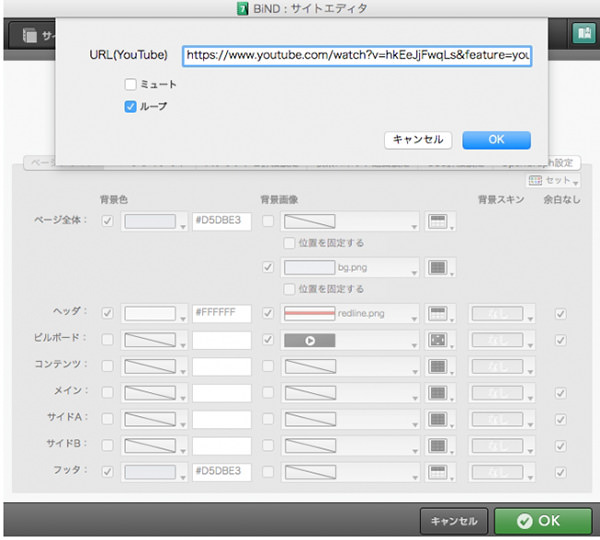Open the ヘッダ background skin dropdown
The height and width of the screenshot is (540, 600).
click(x=502, y=314)
